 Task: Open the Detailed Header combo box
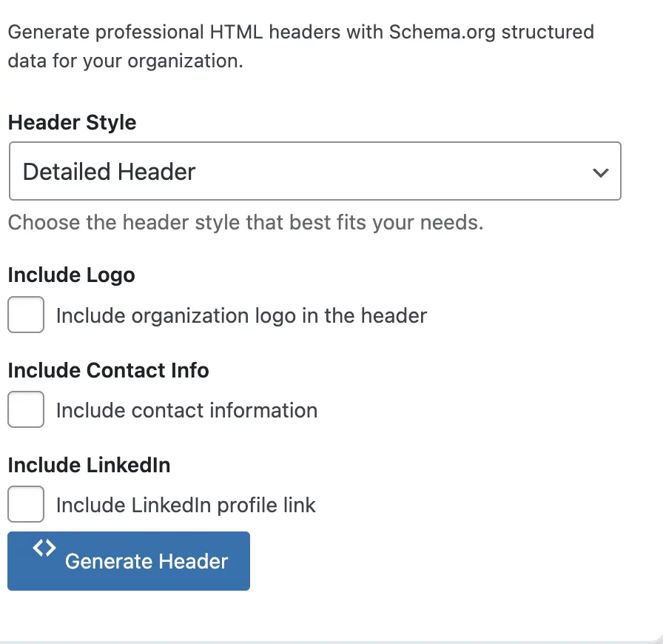(314, 172)
